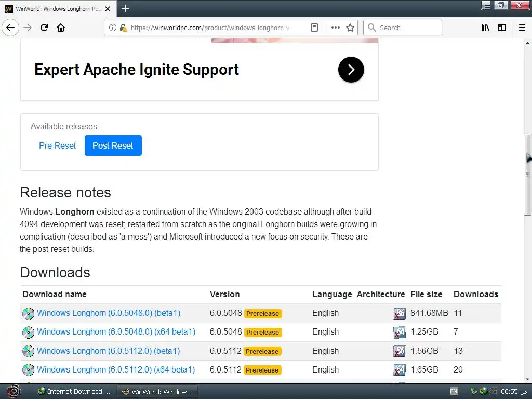
Task: Click into the URL address bar
Action: [210, 28]
